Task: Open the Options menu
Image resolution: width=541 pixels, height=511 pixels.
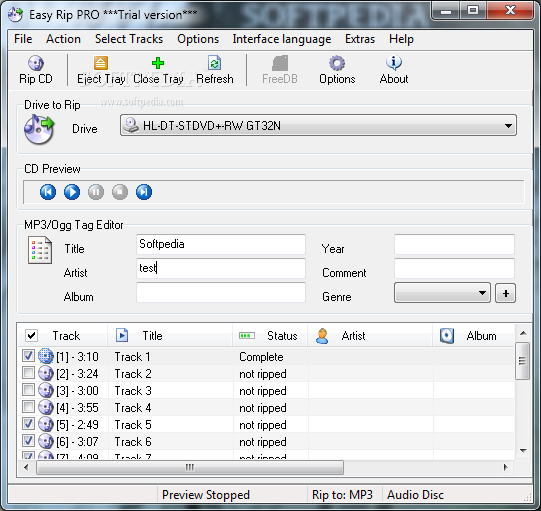Action: tap(198, 39)
